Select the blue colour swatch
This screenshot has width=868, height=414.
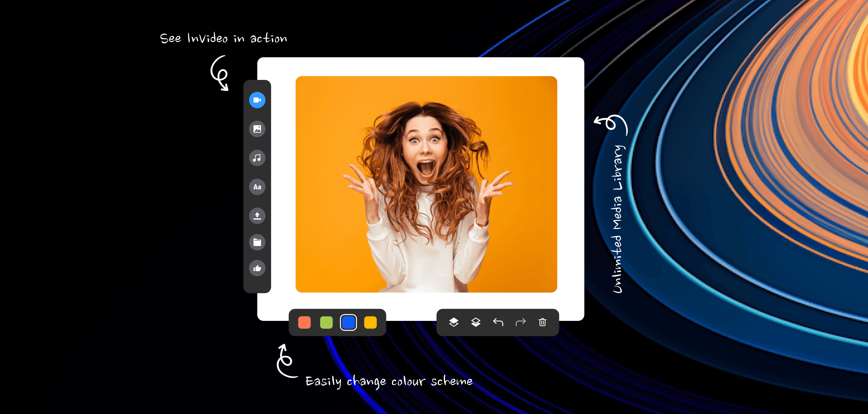pyautogui.click(x=348, y=322)
